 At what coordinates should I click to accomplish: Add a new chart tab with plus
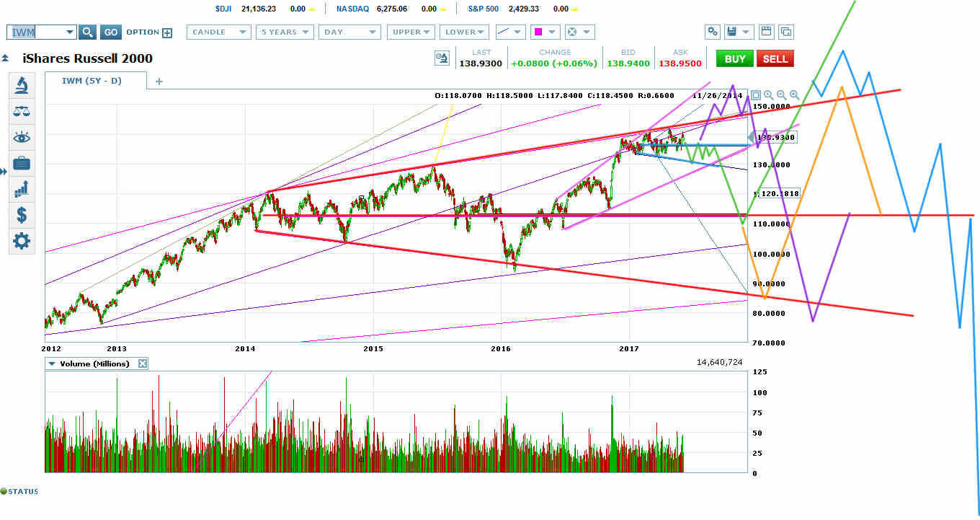pos(159,81)
